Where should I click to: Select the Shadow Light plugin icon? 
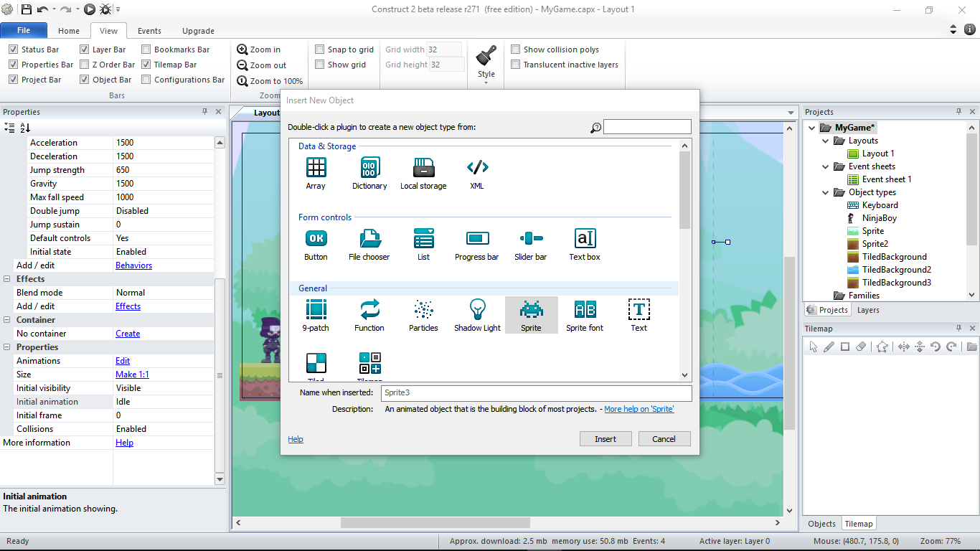(477, 309)
